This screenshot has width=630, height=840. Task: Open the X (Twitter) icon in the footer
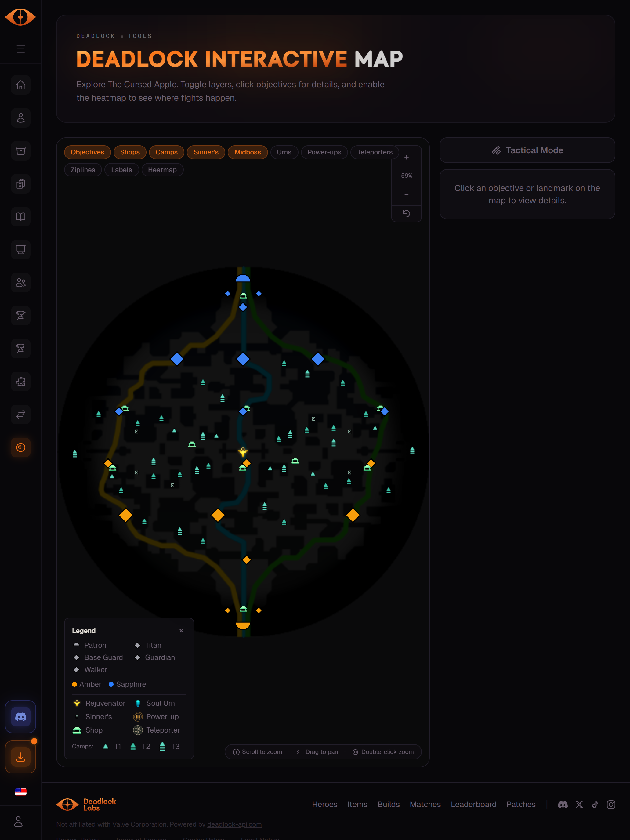[579, 804]
